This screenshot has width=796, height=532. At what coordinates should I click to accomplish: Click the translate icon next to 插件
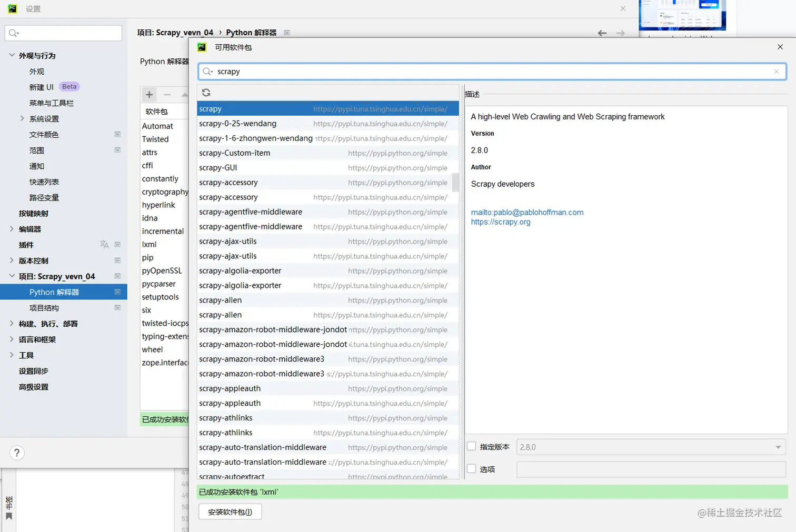pyautogui.click(x=104, y=244)
